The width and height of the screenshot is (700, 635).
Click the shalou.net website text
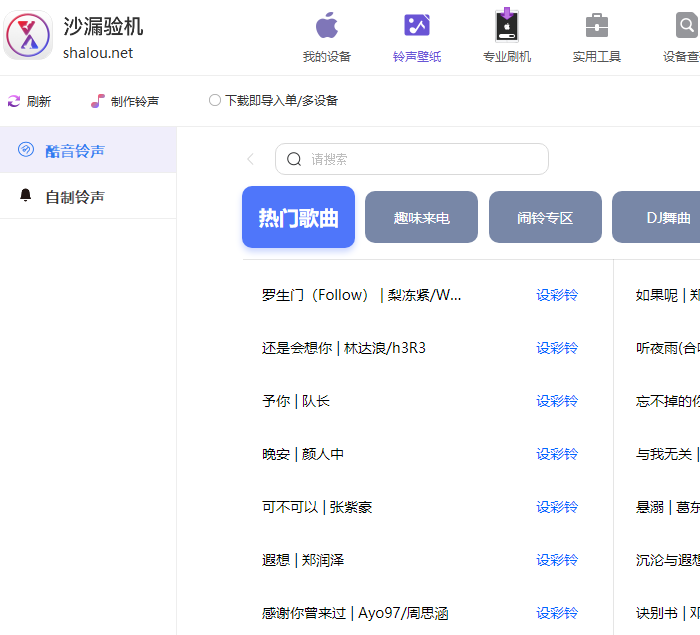pyautogui.click(x=98, y=53)
